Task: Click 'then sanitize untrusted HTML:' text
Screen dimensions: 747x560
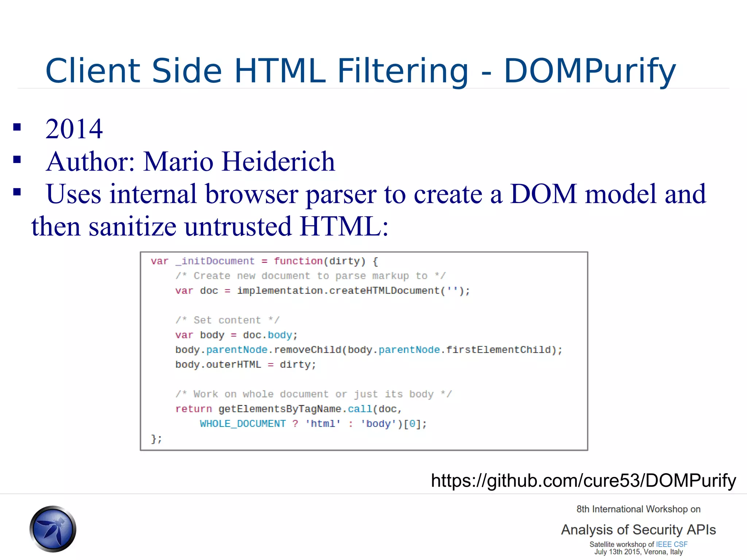Action: 210,226
